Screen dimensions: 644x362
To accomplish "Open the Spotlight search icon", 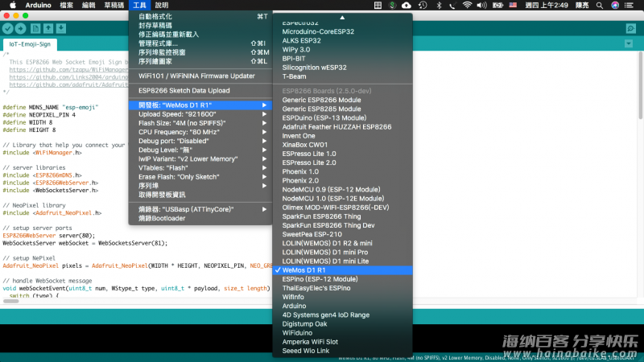I will [x=600, y=5].
